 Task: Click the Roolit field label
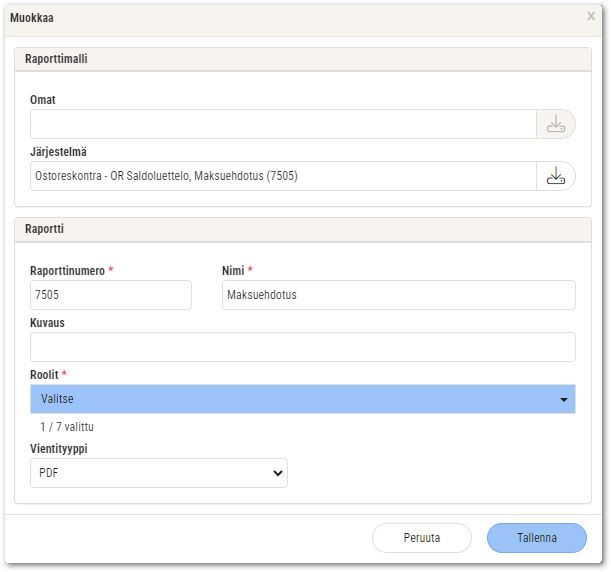[44, 375]
